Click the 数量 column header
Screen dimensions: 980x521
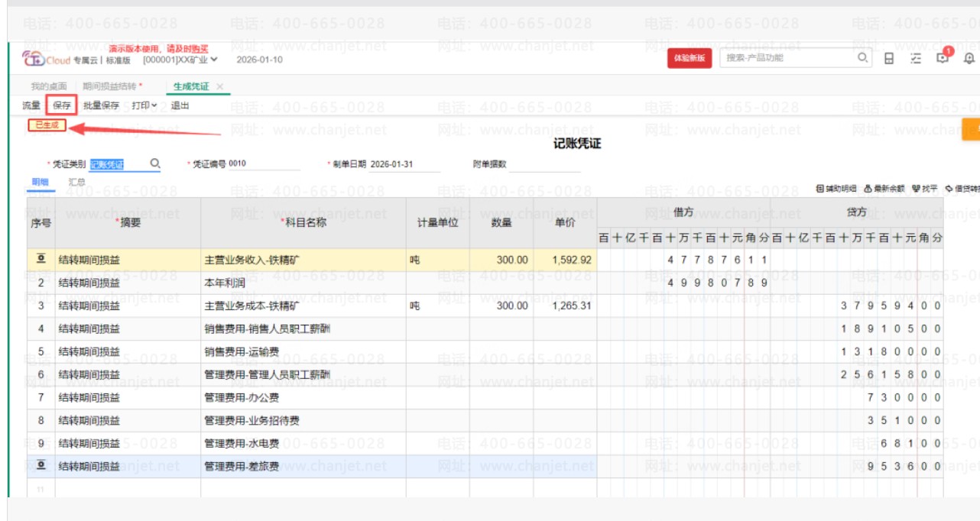click(501, 222)
